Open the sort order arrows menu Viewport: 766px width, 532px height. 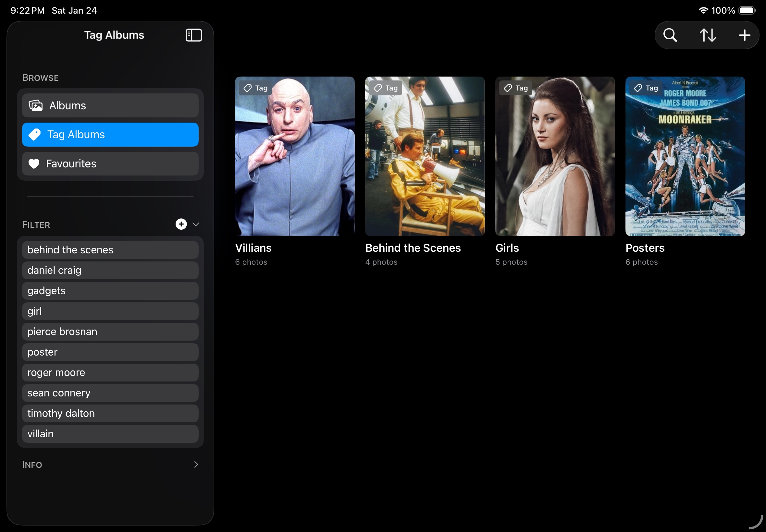tap(707, 35)
